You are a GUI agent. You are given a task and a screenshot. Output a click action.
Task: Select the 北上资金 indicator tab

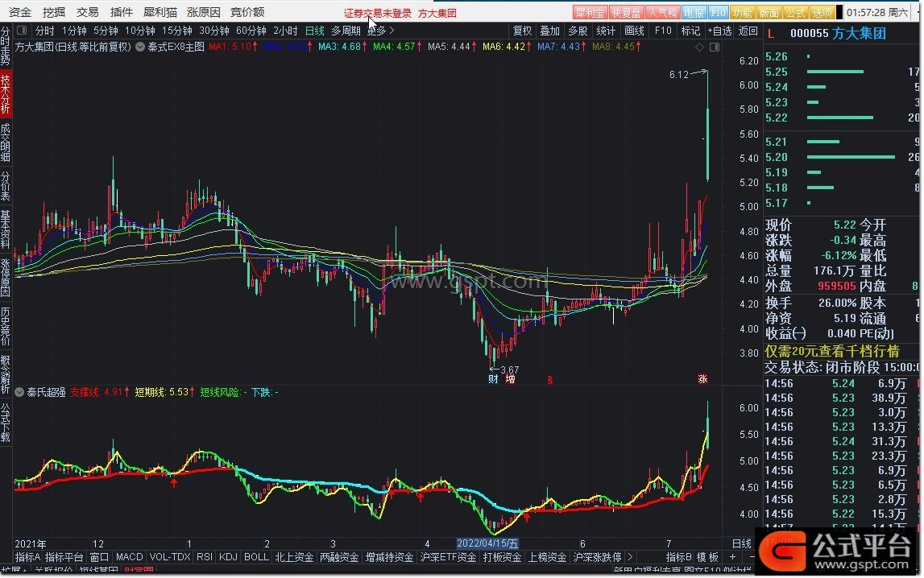pos(294,557)
